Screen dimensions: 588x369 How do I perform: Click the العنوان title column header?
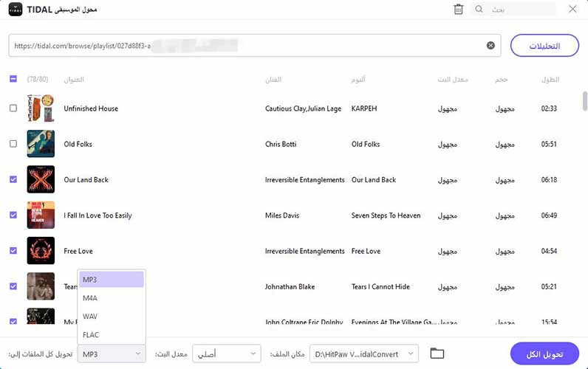pos(74,80)
